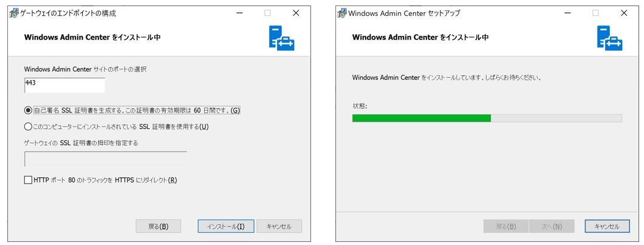This screenshot has height=245, width=644.
Task: Cancel the in-progress installation in the right dialog
Action: pyautogui.click(x=607, y=226)
